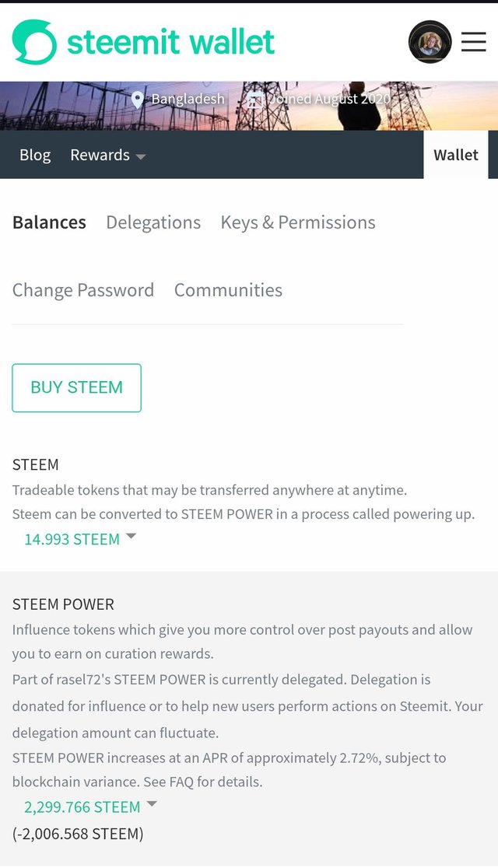Viewport: 498px width, 868px height.
Task: Click the delegated amount (-2,006.568 STEEM)
Action: click(x=78, y=834)
